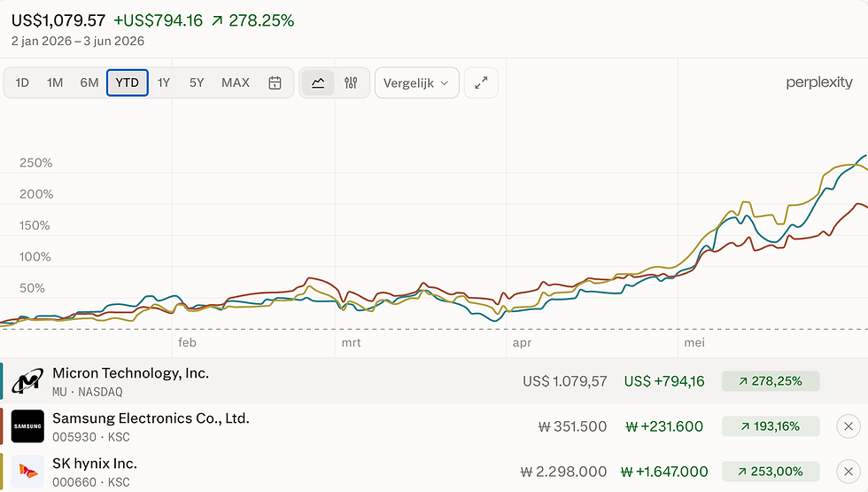The height and width of the screenshot is (492, 868).
Task: Switch to the 1Y time range
Action: (x=163, y=82)
